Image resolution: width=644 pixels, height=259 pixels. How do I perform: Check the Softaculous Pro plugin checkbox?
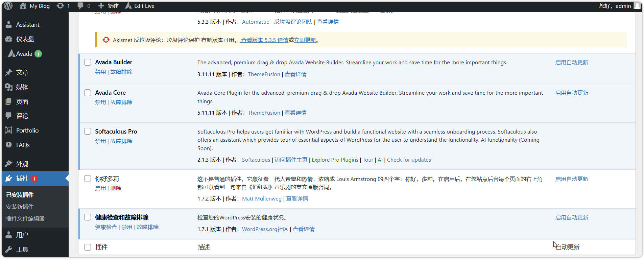pyautogui.click(x=88, y=131)
